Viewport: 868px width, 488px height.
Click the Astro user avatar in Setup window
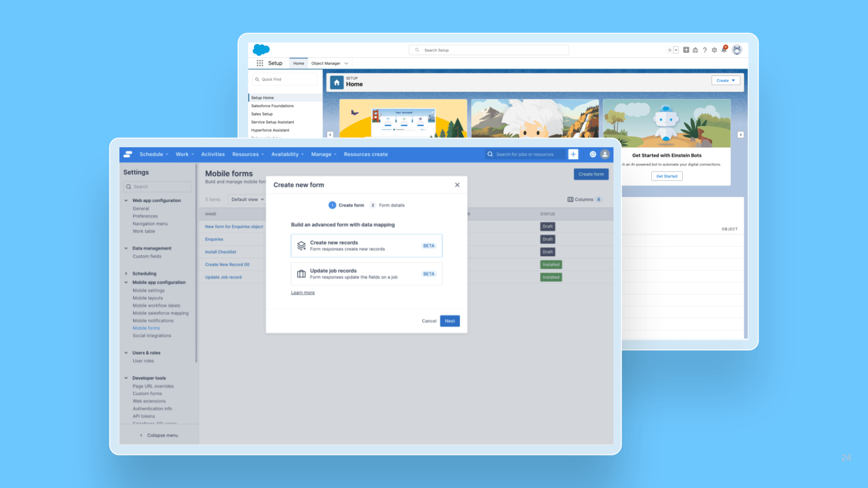pos(737,50)
